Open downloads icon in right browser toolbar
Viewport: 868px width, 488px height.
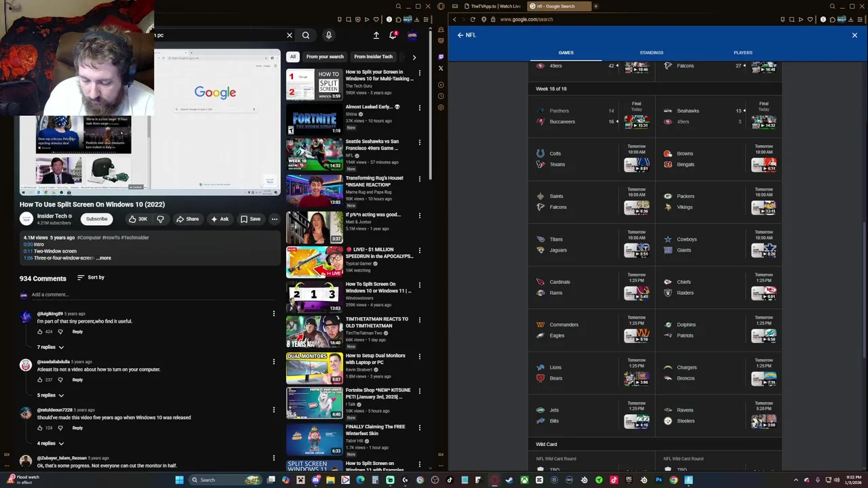[849, 20]
